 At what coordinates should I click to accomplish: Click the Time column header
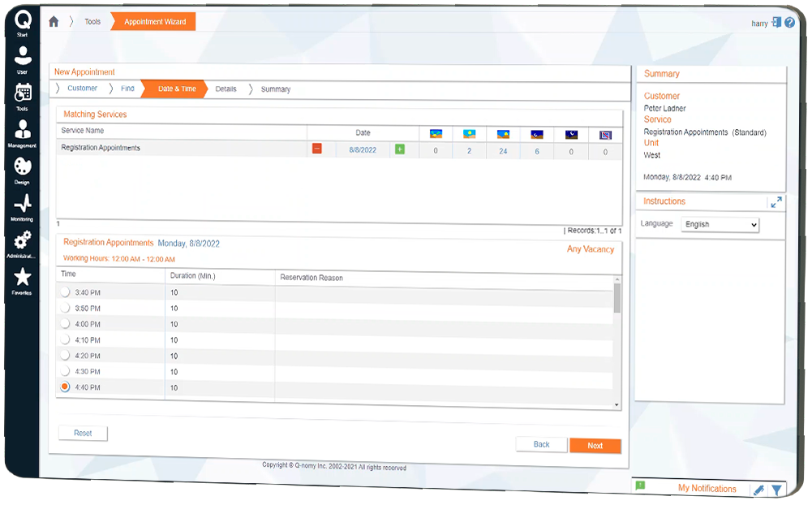68,274
